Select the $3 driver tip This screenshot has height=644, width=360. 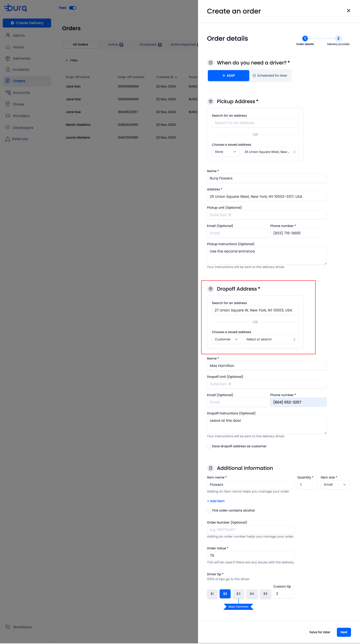[238, 594]
